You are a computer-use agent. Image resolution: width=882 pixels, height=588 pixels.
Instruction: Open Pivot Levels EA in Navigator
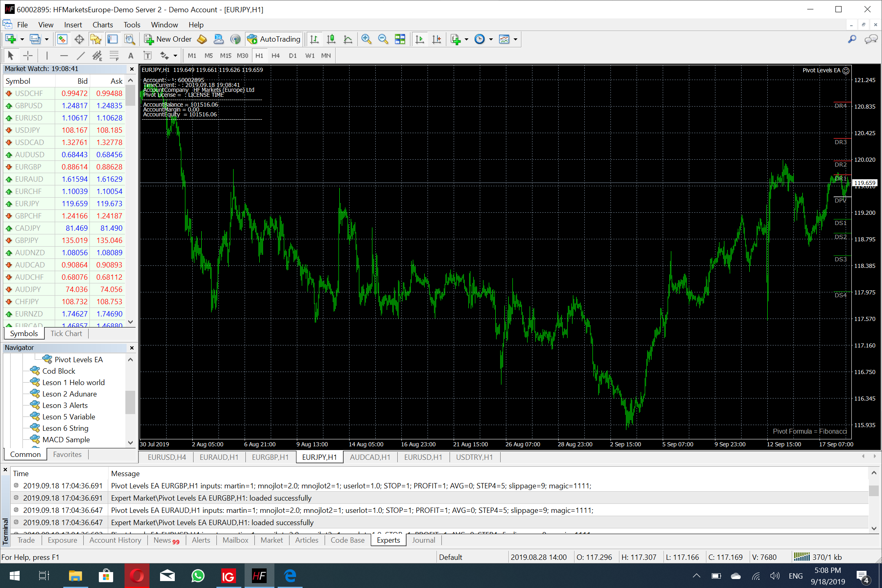(78, 359)
